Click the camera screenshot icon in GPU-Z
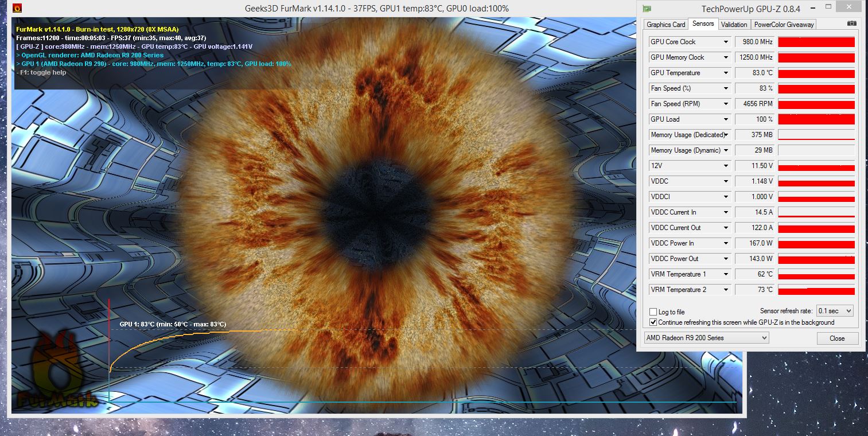Screen dimensions: 868x436 [851, 24]
